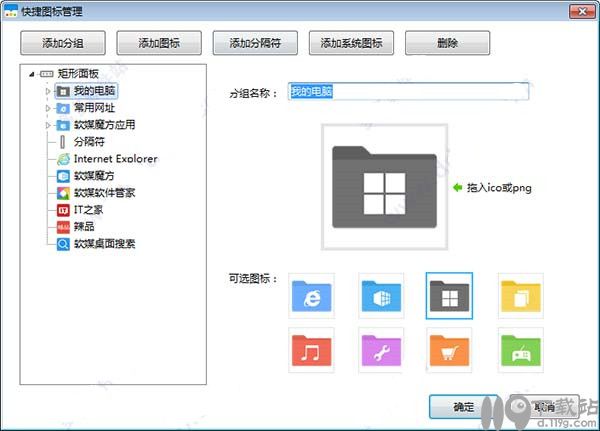Click the folder icon beside 软媒魔方应用
This screenshot has width=600, height=431.
click(x=63, y=125)
